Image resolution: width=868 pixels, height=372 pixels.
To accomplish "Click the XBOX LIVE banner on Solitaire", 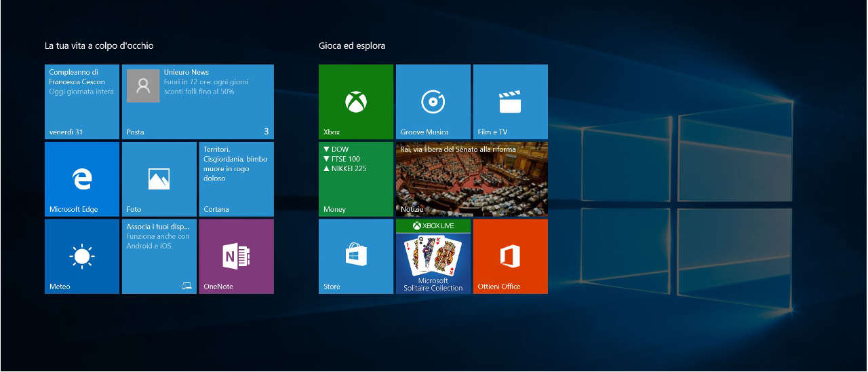I will click(x=433, y=225).
